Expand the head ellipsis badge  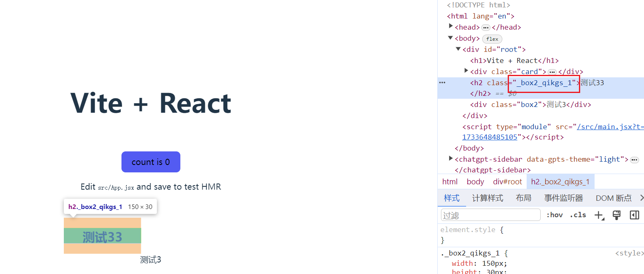tap(486, 28)
